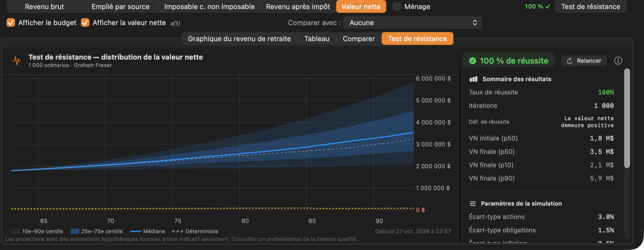Enable the Ménage checkbox

(397, 7)
